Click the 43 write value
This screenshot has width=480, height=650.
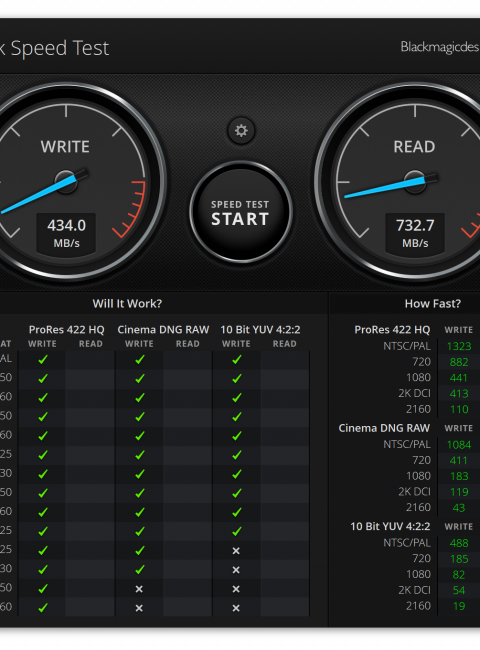459,507
